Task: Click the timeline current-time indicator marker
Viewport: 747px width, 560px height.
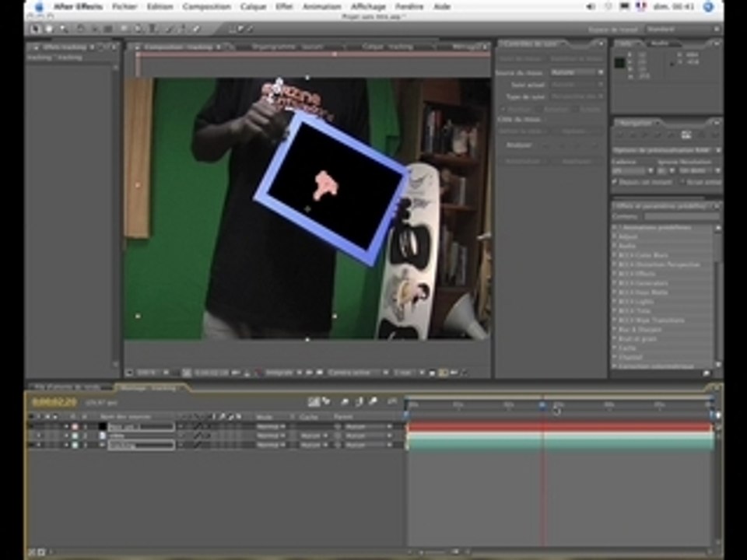Action: tap(543, 406)
